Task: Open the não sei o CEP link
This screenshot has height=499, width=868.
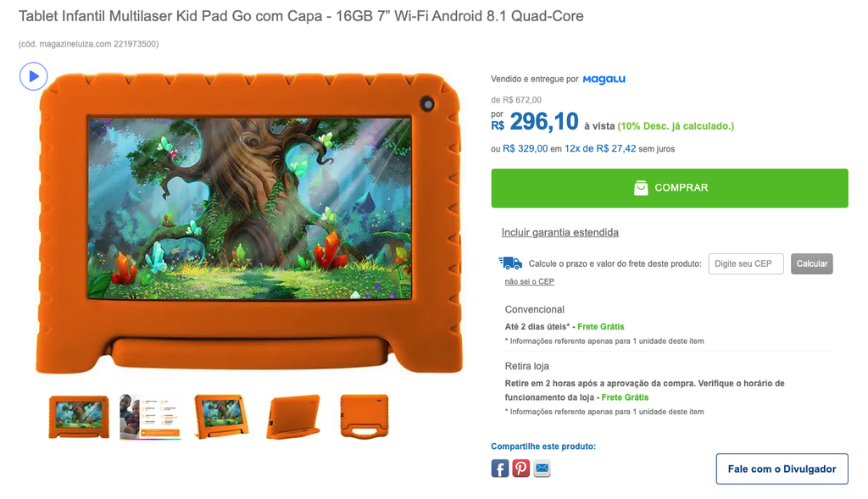Action: 529,281
